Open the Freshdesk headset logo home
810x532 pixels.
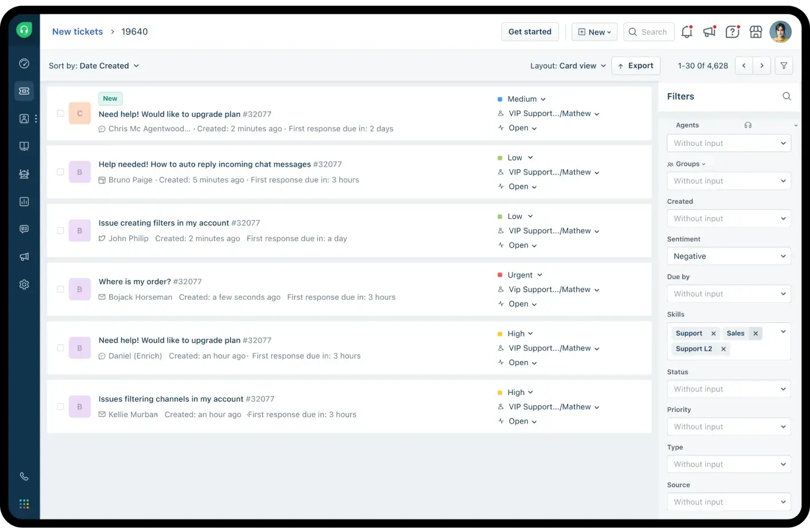pos(24,30)
